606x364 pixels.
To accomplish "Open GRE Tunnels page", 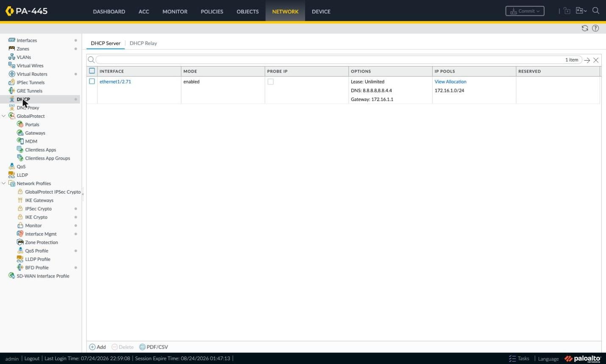I will click(29, 91).
